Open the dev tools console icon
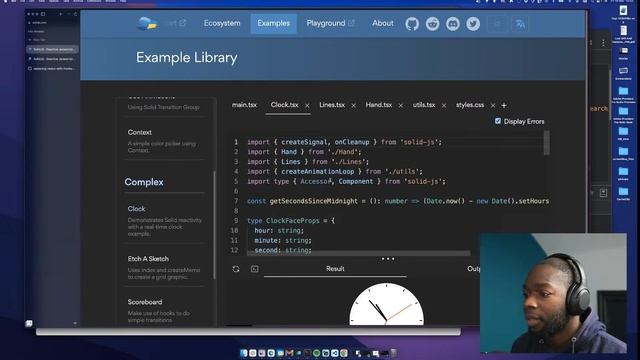 coord(255,269)
